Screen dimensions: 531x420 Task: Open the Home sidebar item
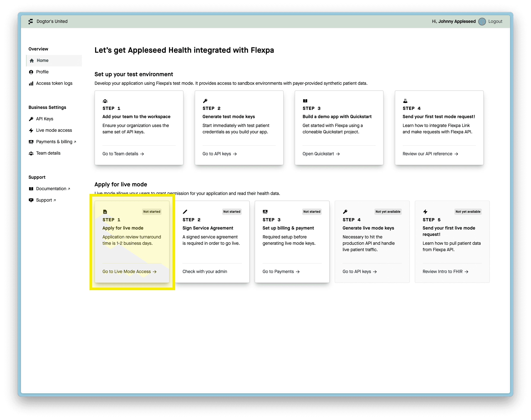[54, 60]
